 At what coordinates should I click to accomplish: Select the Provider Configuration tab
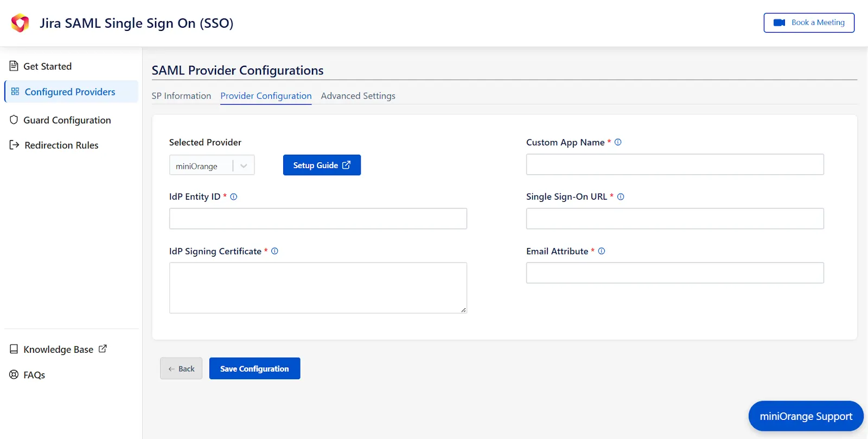(266, 96)
